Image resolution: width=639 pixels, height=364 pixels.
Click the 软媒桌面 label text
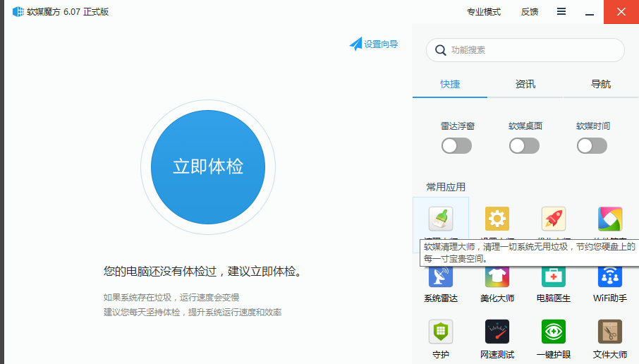(x=525, y=126)
